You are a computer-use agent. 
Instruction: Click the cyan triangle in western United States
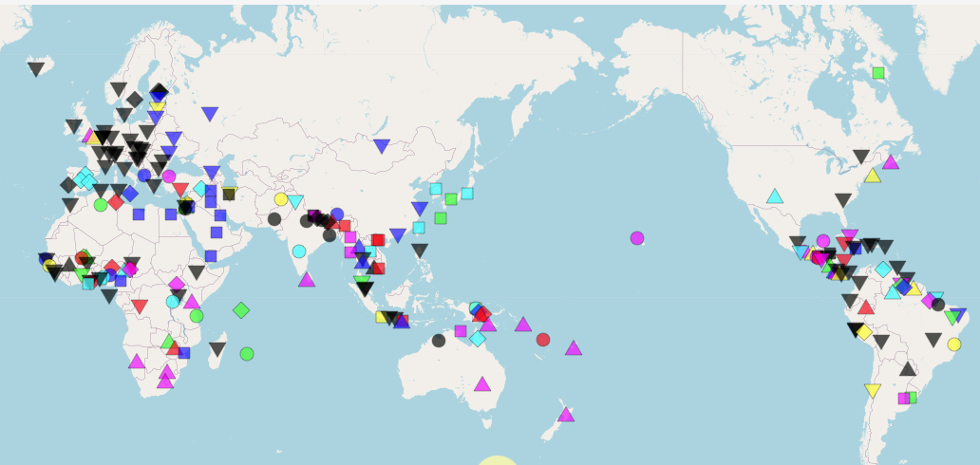pyautogui.click(x=775, y=196)
